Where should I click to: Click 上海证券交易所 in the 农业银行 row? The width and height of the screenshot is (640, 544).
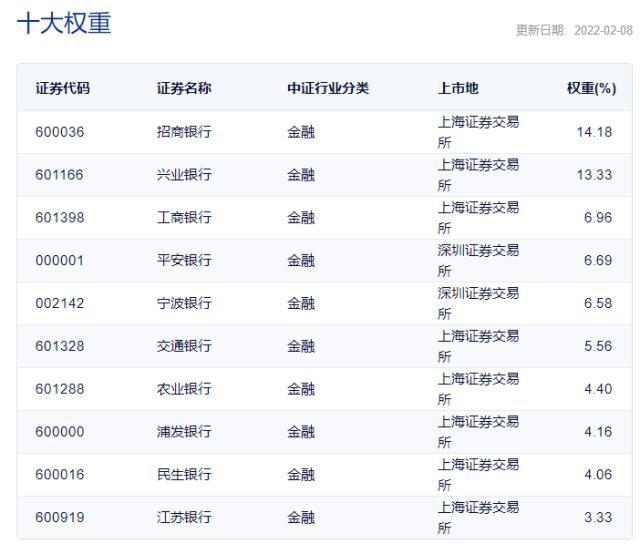(x=478, y=389)
